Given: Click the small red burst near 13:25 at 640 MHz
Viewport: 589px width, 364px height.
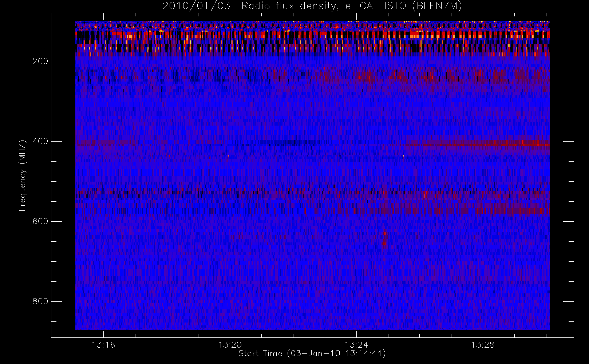Looking at the screenshot, I should 384,238.
